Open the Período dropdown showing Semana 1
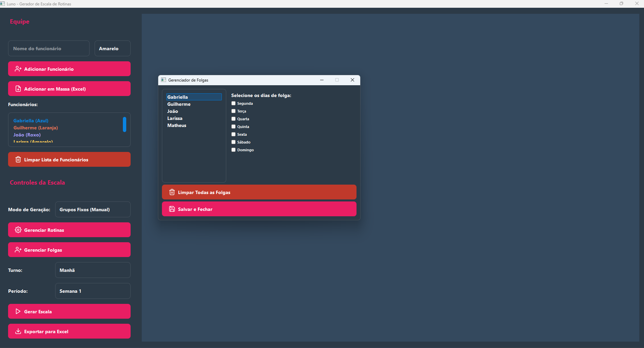The image size is (644, 348). click(93, 291)
